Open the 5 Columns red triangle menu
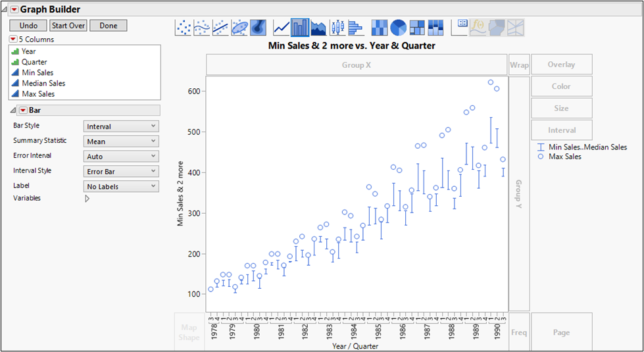Screen dimensions: 644x352 [x=13, y=39]
